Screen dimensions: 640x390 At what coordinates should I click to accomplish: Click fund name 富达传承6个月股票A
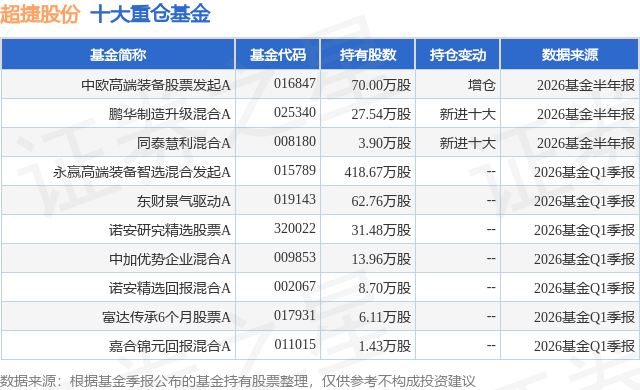tap(167, 317)
